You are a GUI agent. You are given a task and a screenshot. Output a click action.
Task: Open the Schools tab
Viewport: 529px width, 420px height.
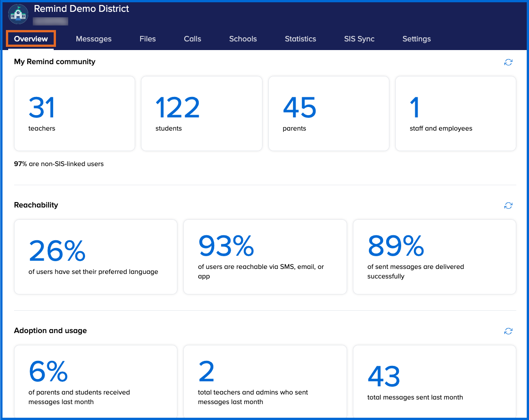pyautogui.click(x=243, y=39)
